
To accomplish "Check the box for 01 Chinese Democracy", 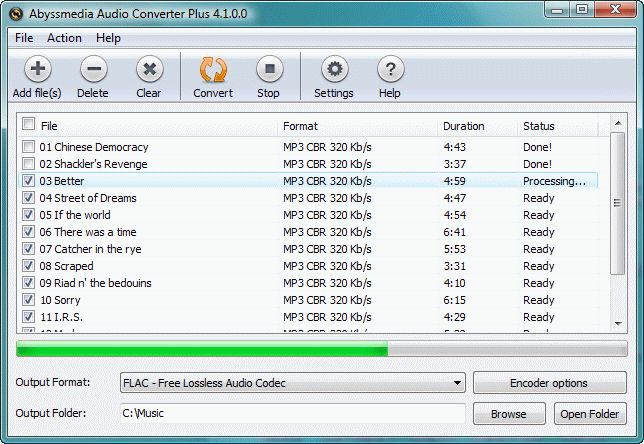I will point(28,147).
